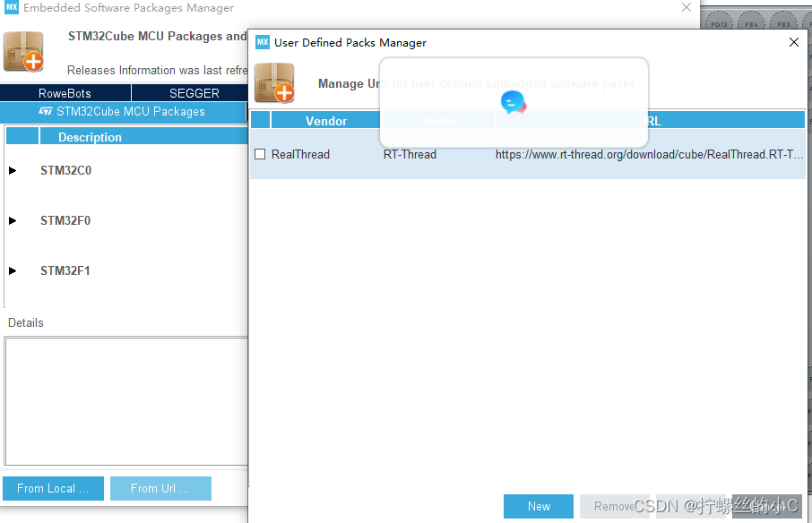The image size is (812, 523).
Task: Switch to the SEGGER tab
Action: [194, 93]
